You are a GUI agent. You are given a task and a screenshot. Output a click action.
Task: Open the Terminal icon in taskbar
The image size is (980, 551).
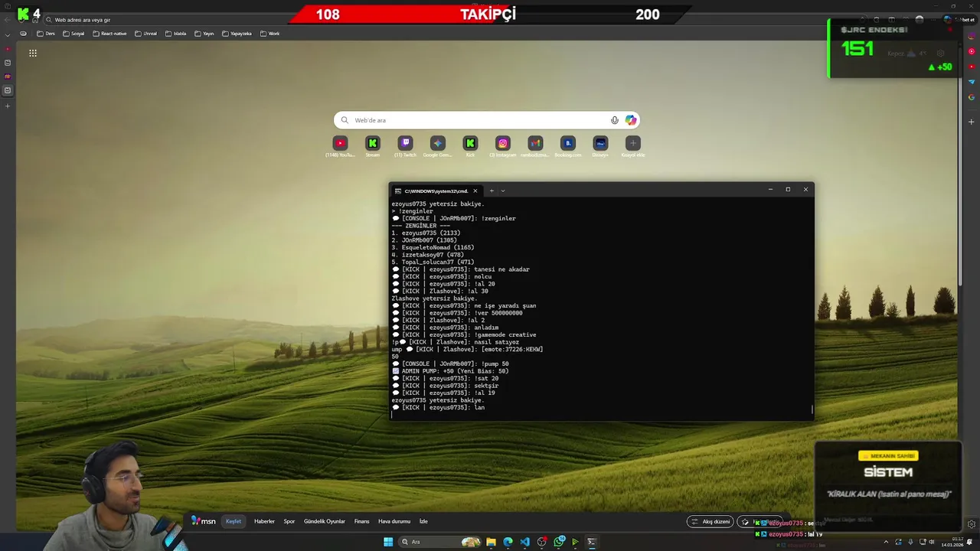point(592,542)
